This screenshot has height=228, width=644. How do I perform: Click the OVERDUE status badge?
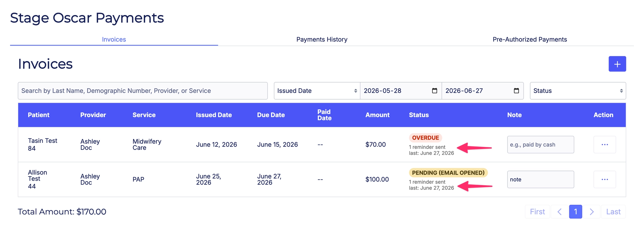425,138
